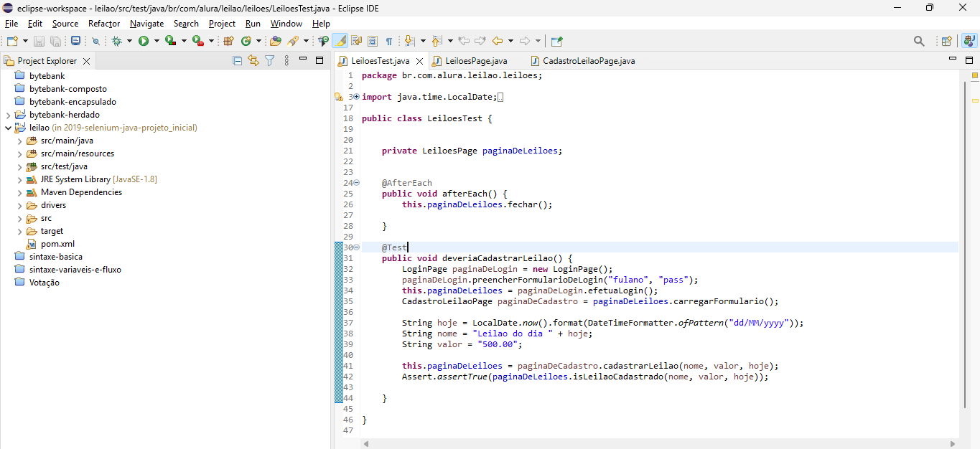Expand the src/main/java folder

tap(20, 141)
